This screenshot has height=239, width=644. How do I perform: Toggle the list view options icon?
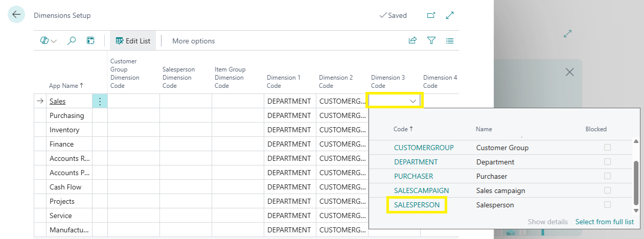click(450, 41)
